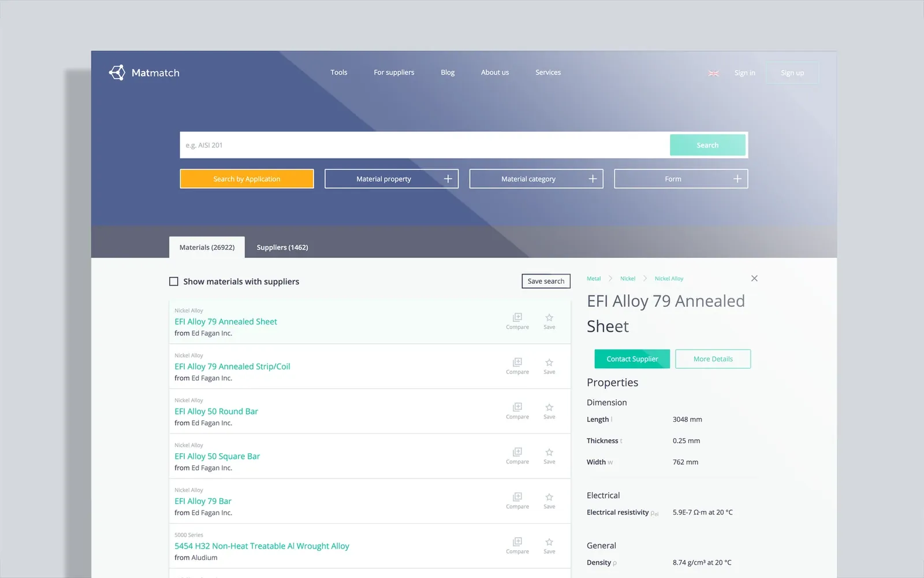Click Metal breadcrumb link
The height and width of the screenshot is (578, 924).
[x=594, y=279]
